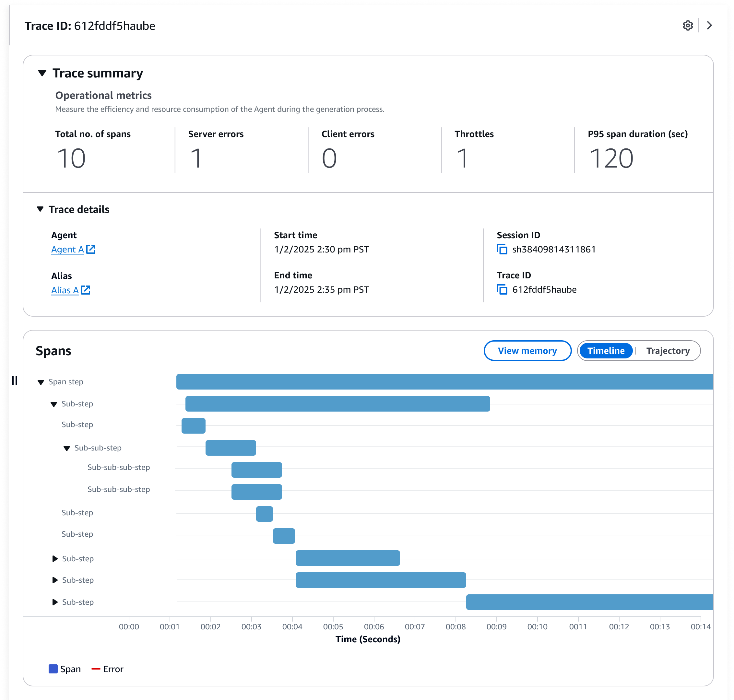Copy the Trace ID in details
This screenshot has height=700, width=734.
pos(502,289)
